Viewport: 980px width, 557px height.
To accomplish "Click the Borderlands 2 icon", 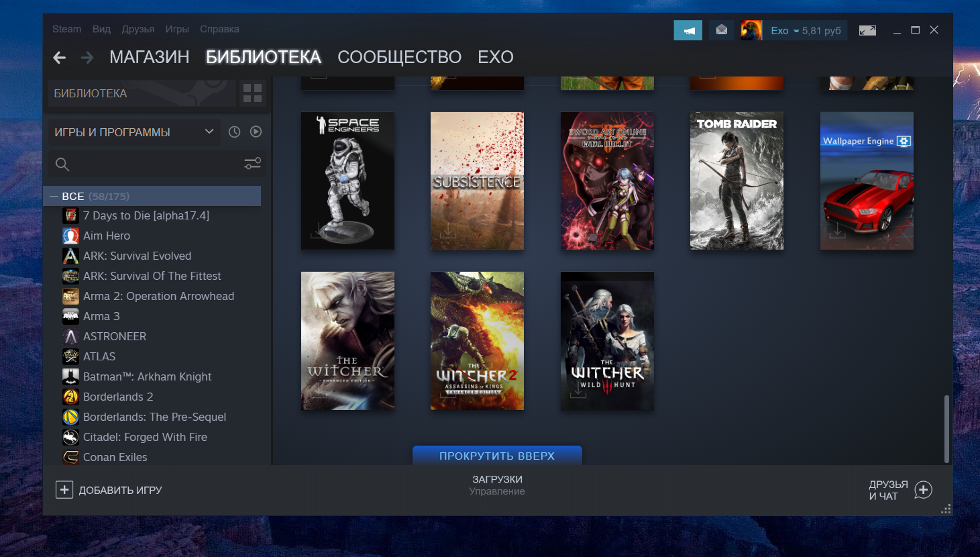I will [70, 397].
